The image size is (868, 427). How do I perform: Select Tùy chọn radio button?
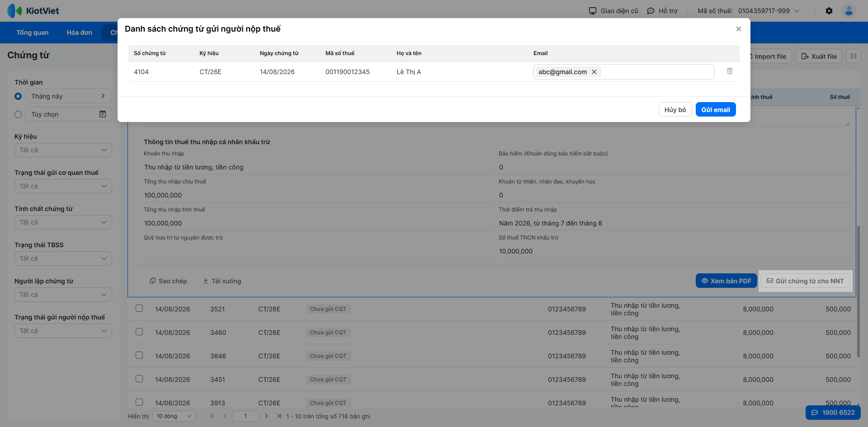click(18, 114)
